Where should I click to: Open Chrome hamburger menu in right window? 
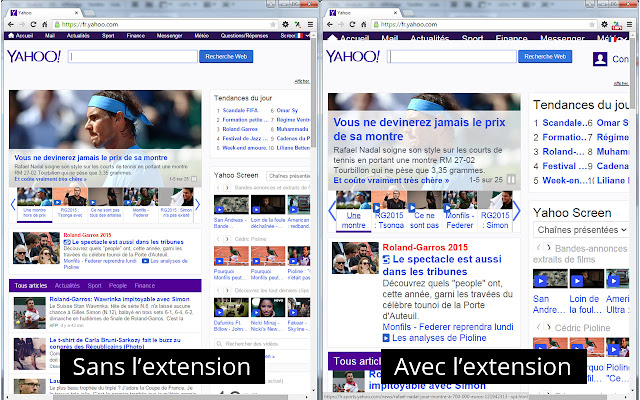tap(629, 24)
